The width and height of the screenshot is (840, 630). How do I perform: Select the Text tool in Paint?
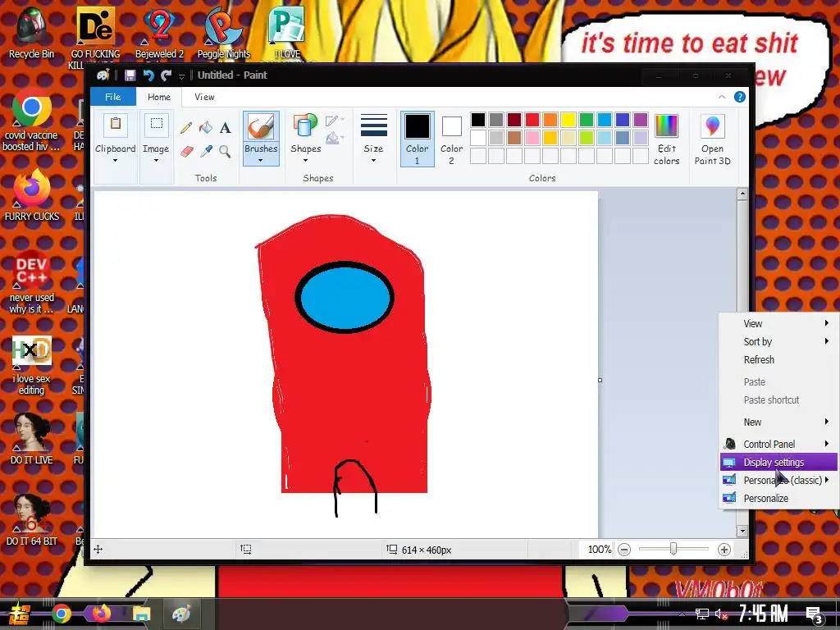pos(226,127)
